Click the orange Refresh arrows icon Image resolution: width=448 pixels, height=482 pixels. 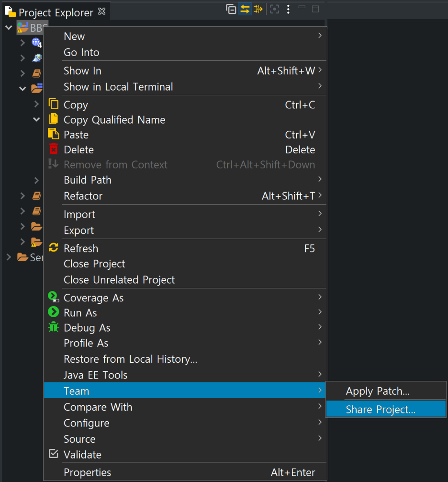coord(54,247)
